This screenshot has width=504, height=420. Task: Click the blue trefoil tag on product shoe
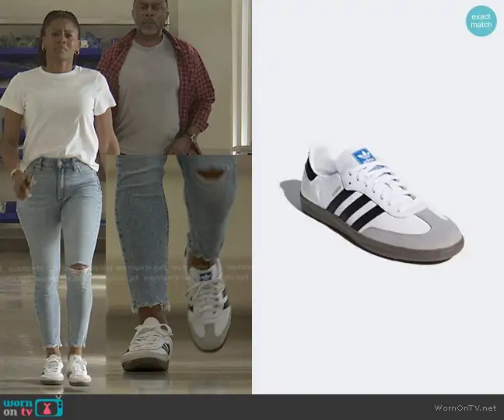(363, 156)
